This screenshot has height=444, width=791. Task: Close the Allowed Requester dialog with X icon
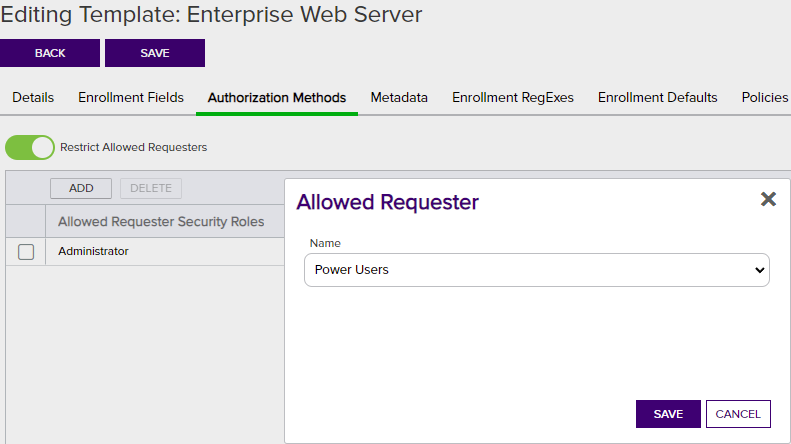pyautogui.click(x=768, y=199)
